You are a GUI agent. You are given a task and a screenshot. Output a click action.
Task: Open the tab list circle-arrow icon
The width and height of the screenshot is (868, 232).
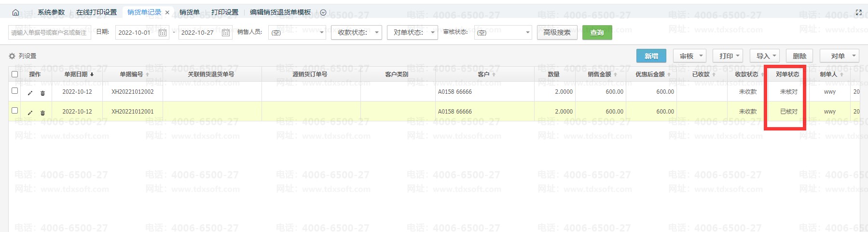tap(323, 13)
